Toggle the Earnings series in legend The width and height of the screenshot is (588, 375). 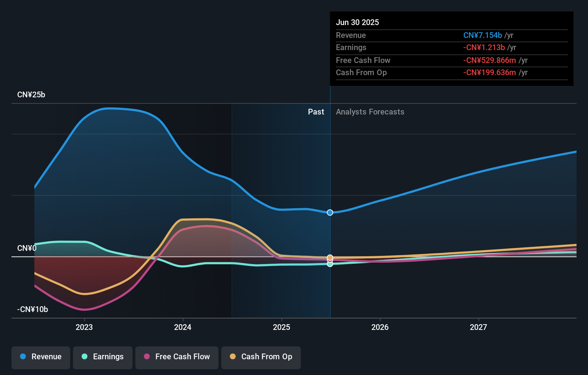coord(103,357)
